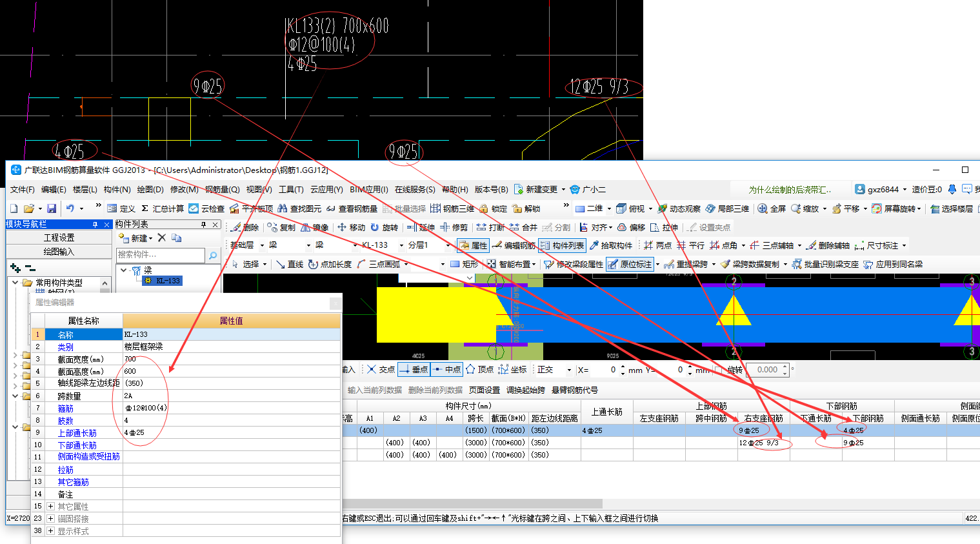This screenshot has height=544, width=980.
Task: Click 工程设置 navigation button
Action: pos(59,237)
